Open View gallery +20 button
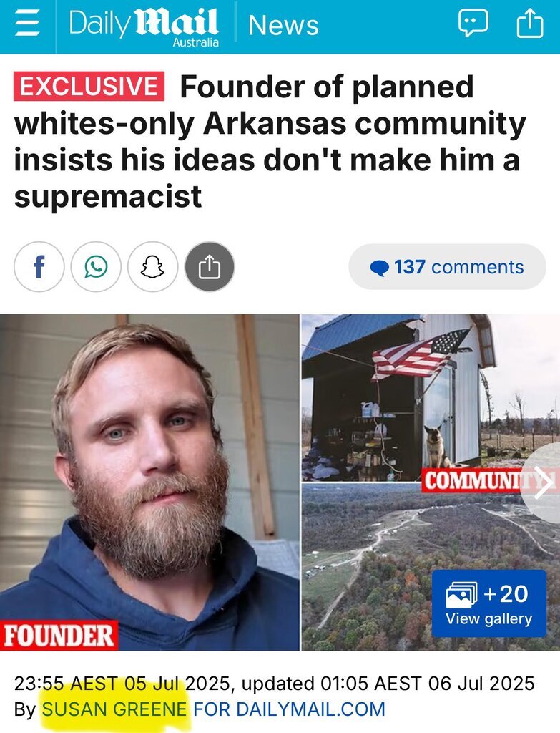Viewport: 560px width, 733px height. (488, 603)
